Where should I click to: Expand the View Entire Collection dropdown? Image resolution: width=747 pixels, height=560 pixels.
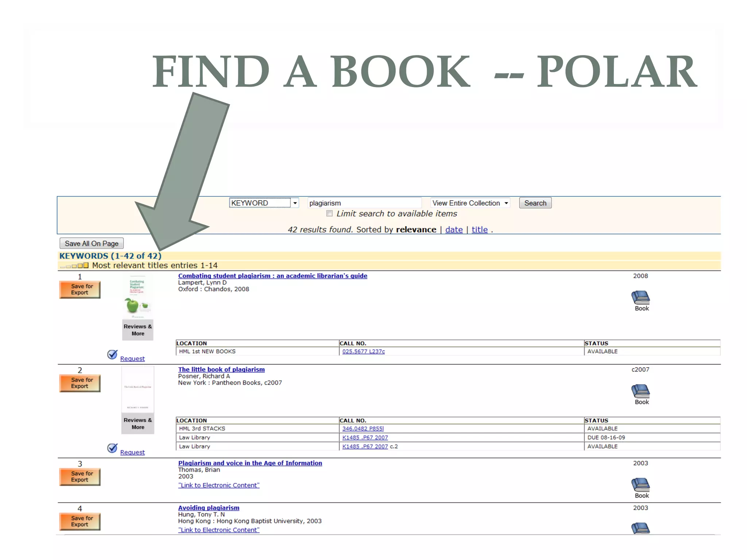470,203
